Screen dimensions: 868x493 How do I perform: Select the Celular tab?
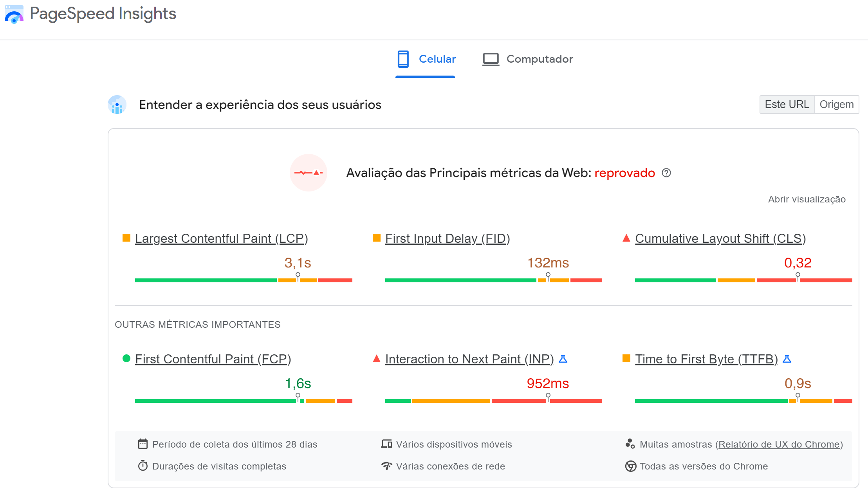click(x=426, y=59)
